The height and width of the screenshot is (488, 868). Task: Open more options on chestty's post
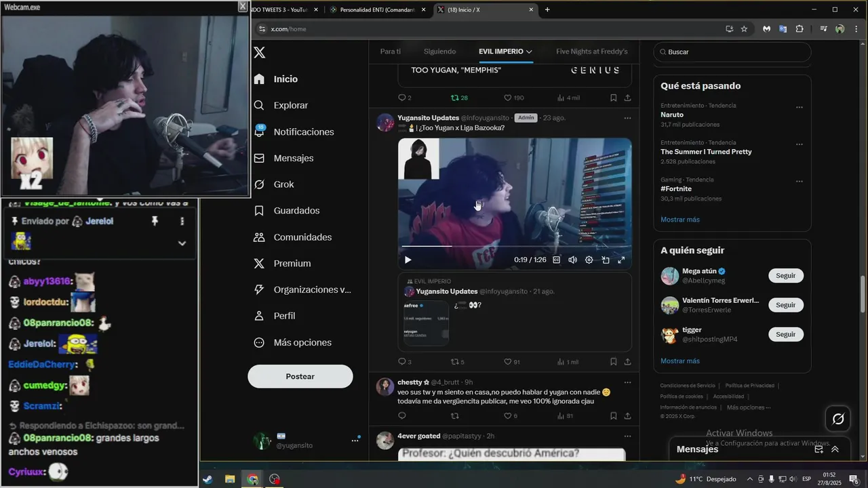point(627,382)
